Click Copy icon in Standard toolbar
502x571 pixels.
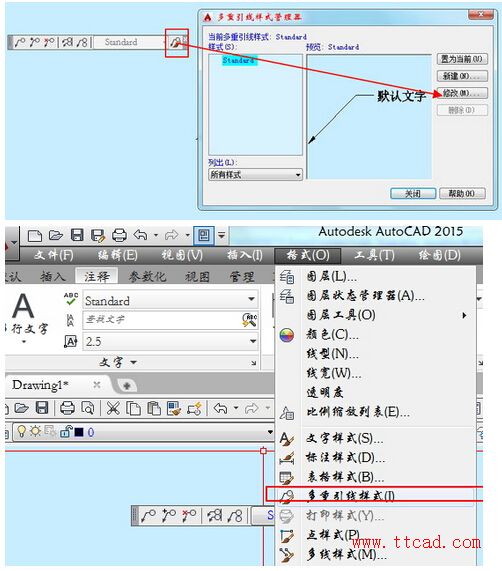pyautogui.click(x=133, y=408)
